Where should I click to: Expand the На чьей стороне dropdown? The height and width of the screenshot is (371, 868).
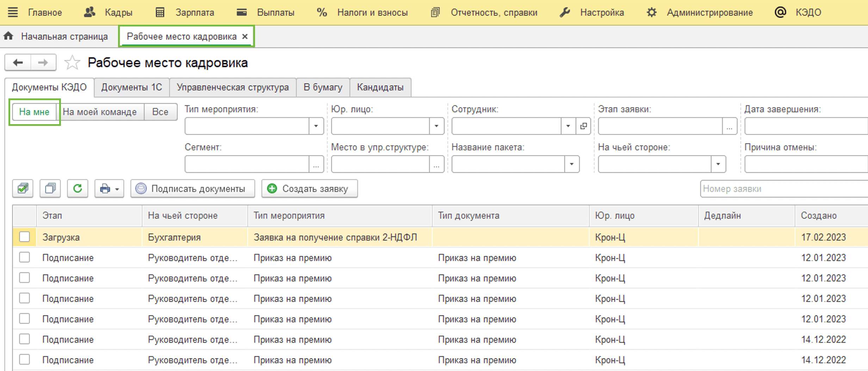point(718,164)
